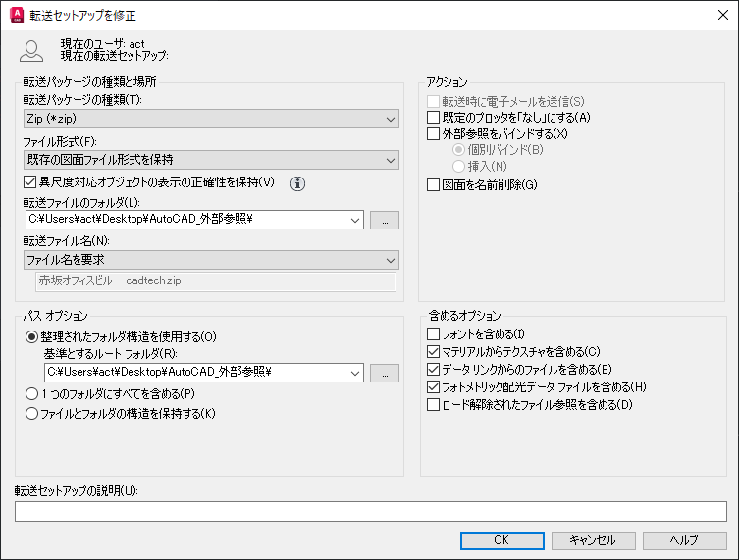739x560 pixels.
Task: Click the user profile icon
Action: pos(31,51)
